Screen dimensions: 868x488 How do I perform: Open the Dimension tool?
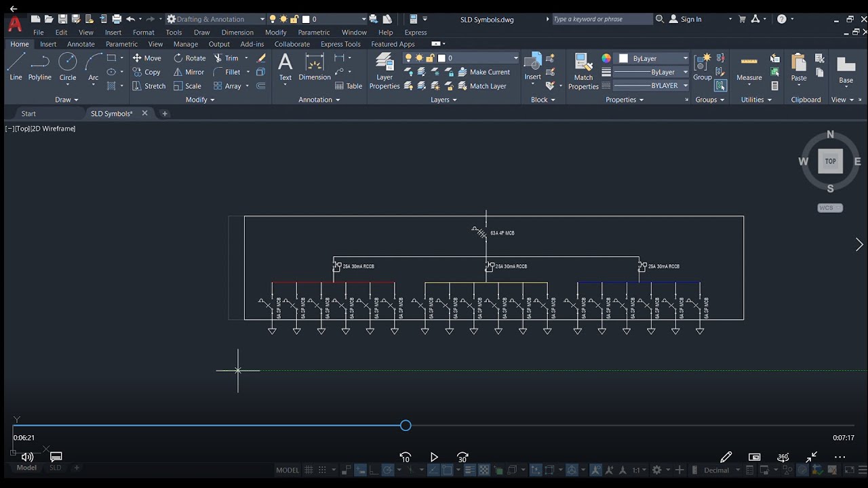coord(315,67)
